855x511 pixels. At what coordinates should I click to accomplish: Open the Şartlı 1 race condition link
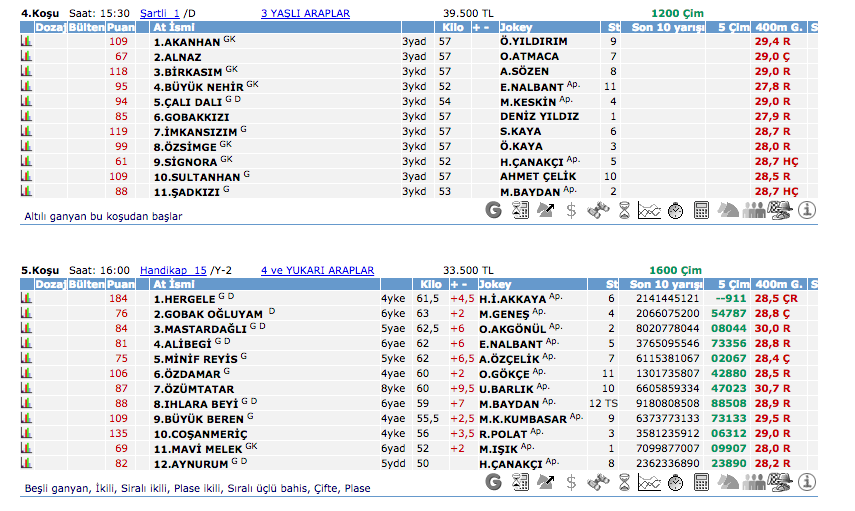[x=160, y=14]
